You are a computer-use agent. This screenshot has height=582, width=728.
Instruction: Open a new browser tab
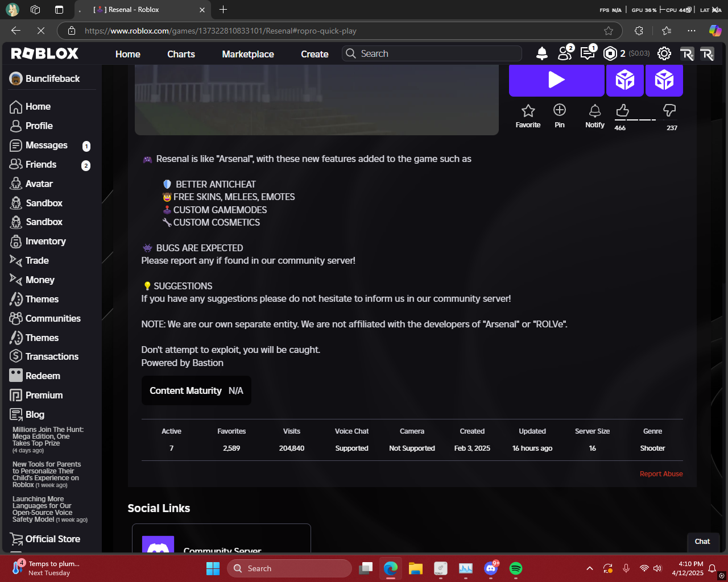coord(223,10)
